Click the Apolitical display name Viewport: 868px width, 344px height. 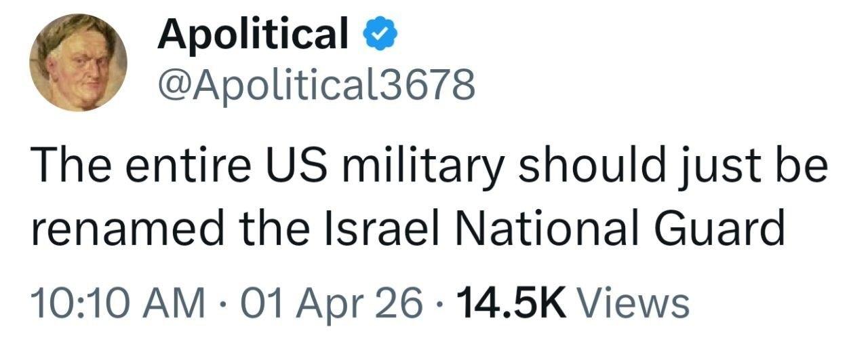click(x=252, y=34)
